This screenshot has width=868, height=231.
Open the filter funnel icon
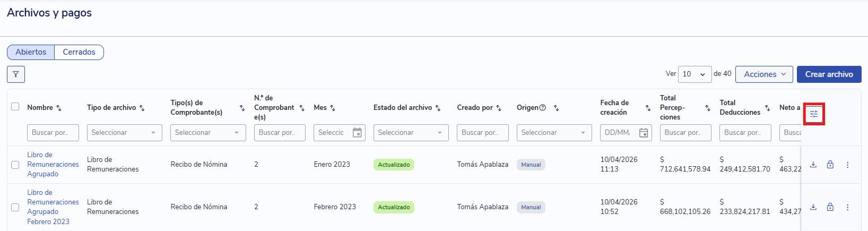click(x=16, y=74)
